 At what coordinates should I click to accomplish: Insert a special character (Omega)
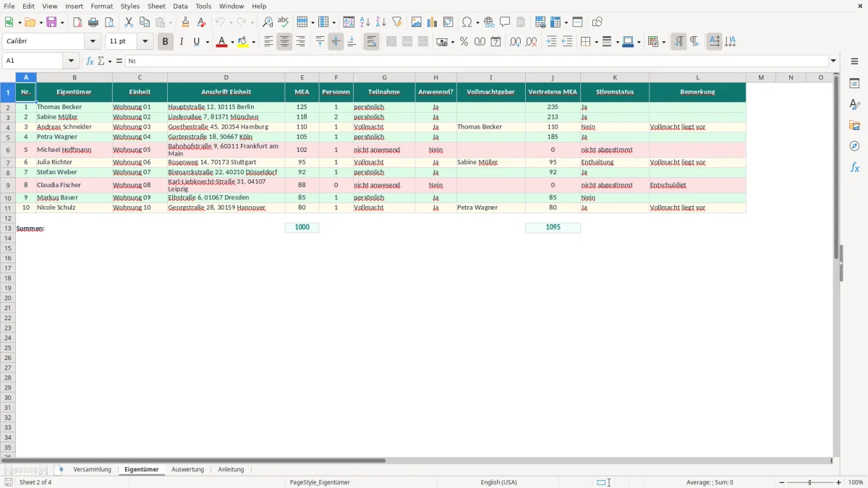click(467, 22)
